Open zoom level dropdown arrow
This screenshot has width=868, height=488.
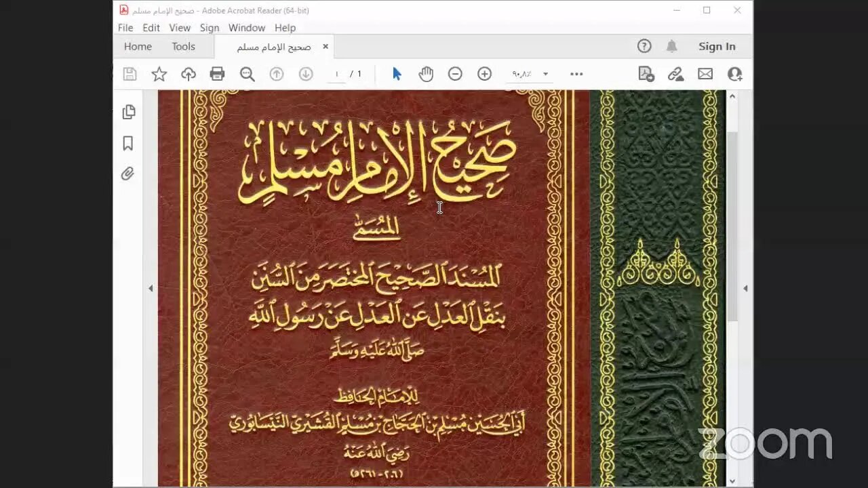coord(545,74)
